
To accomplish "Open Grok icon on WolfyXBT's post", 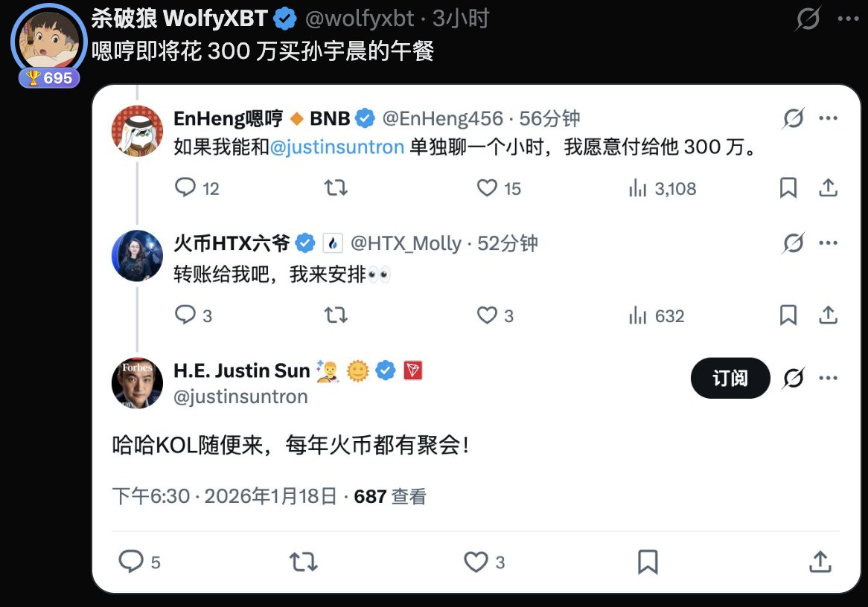I will 808,19.
